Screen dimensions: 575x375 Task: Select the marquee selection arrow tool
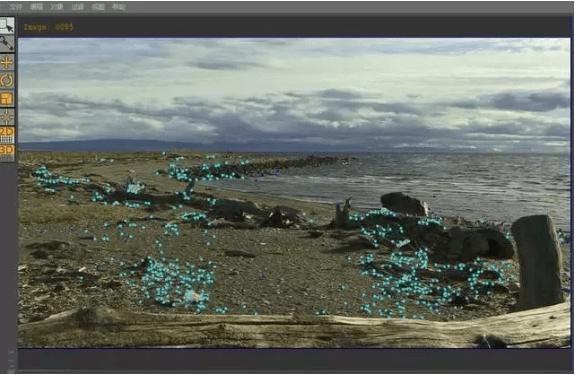7,25
